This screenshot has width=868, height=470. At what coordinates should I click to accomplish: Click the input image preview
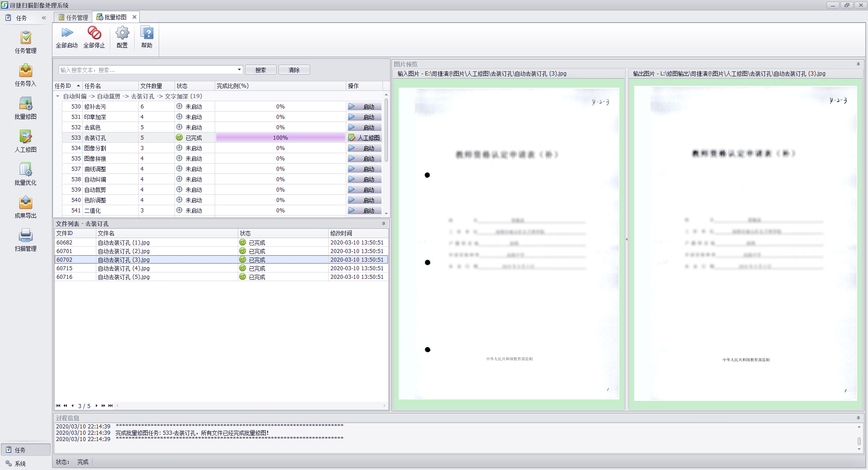pyautogui.click(x=509, y=244)
